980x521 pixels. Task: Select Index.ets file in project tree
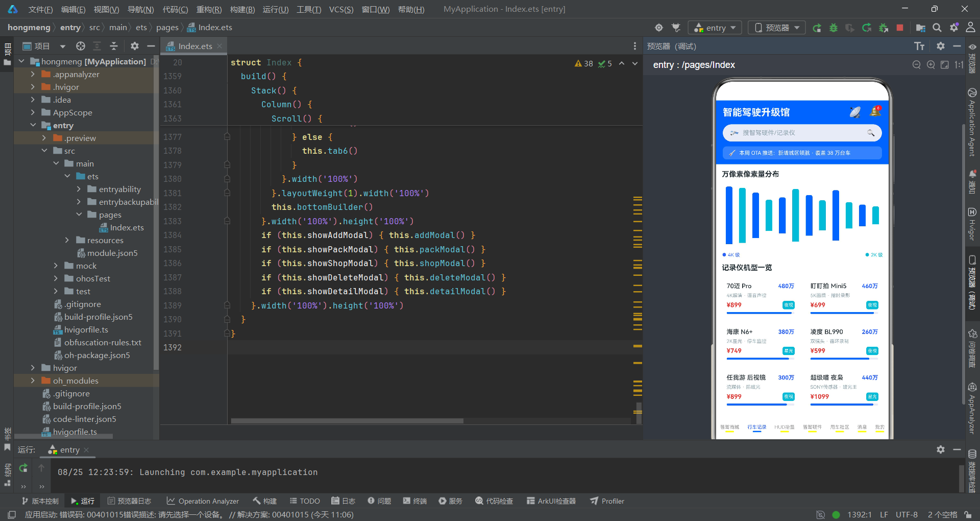[121, 227]
